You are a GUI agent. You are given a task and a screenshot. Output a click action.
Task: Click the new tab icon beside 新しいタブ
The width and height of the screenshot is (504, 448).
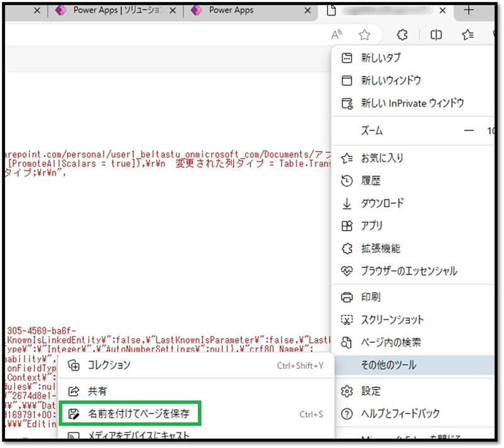(x=346, y=58)
